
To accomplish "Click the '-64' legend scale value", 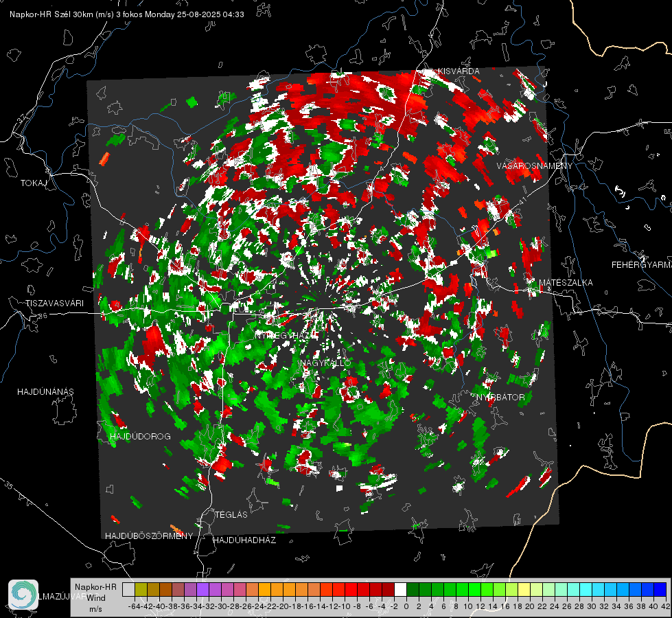I will pos(134,606).
